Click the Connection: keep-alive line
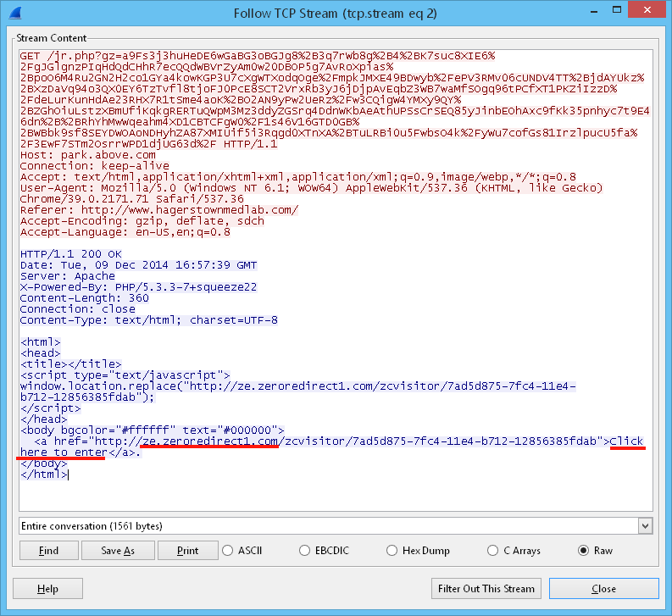This screenshot has height=616, width=672. click(95, 166)
